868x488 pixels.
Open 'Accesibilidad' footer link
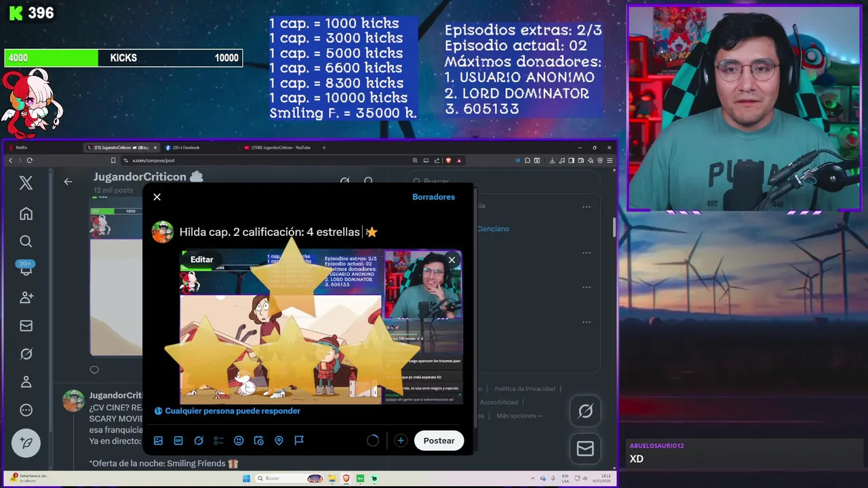tap(498, 403)
